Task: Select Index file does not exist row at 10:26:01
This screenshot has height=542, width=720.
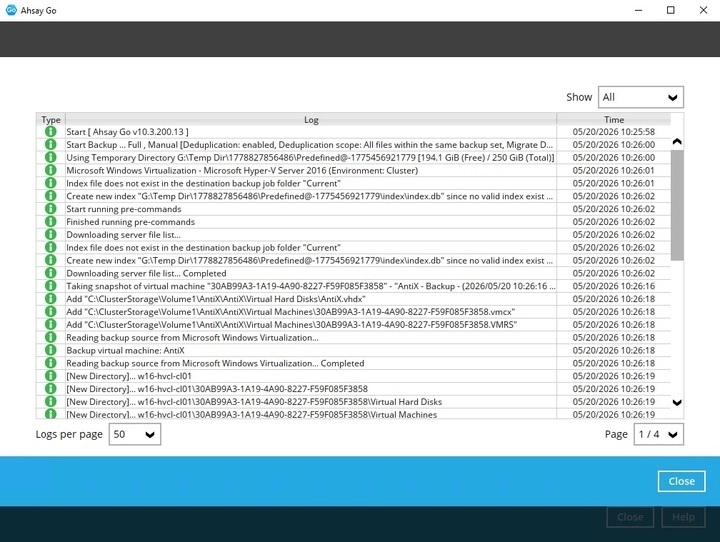Action: [353, 183]
